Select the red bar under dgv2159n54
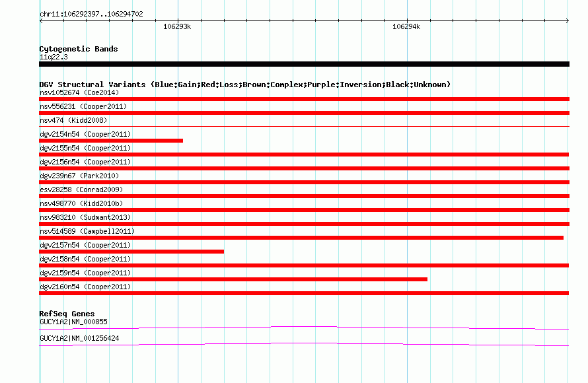 tap(233, 279)
